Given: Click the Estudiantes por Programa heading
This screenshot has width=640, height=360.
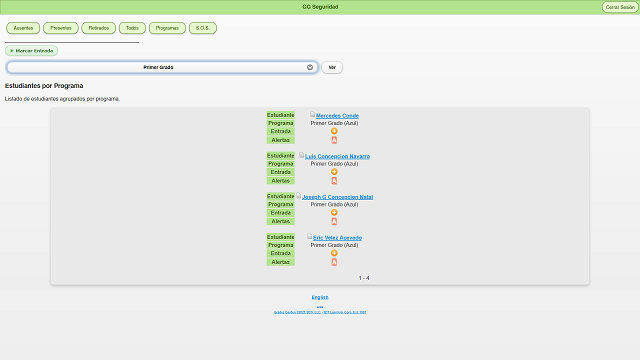Looking at the screenshot, I should (44, 86).
